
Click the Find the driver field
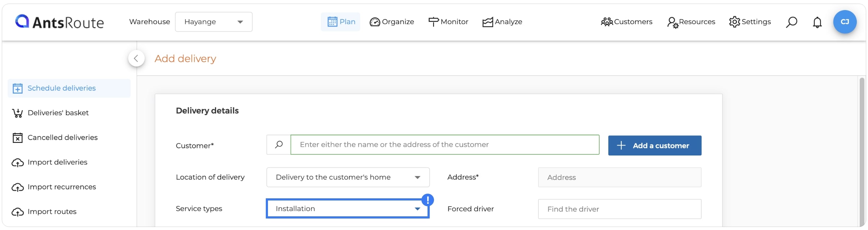coord(619,209)
